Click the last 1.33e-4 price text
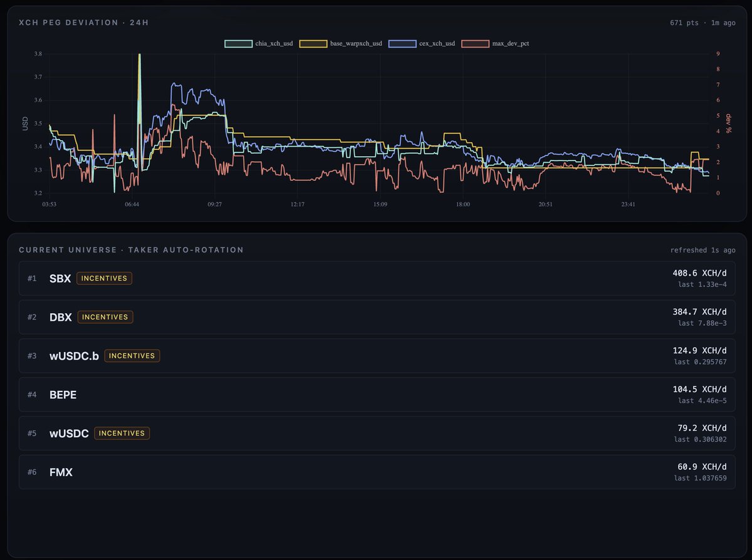The width and height of the screenshot is (752, 560). click(702, 284)
